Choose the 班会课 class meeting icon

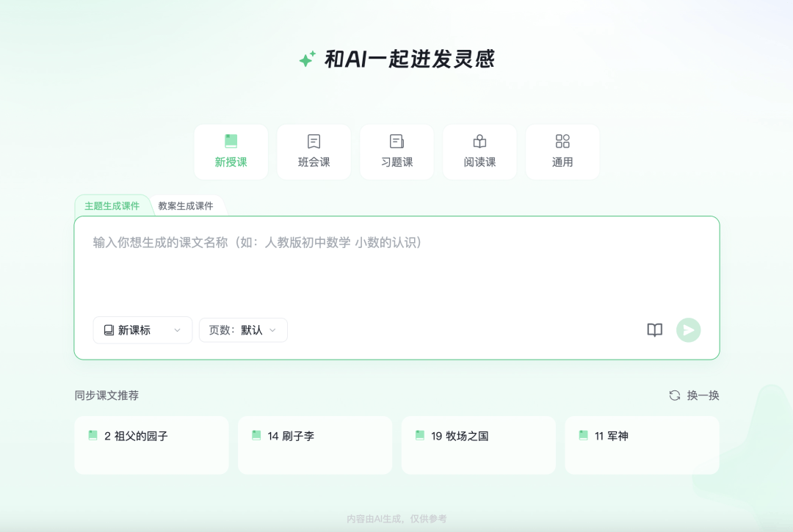coord(314,142)
